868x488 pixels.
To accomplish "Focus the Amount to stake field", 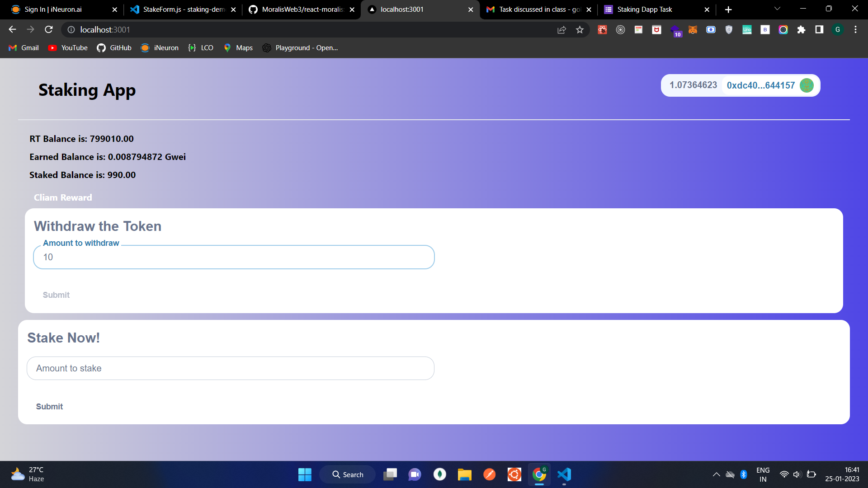I will 231,368.
